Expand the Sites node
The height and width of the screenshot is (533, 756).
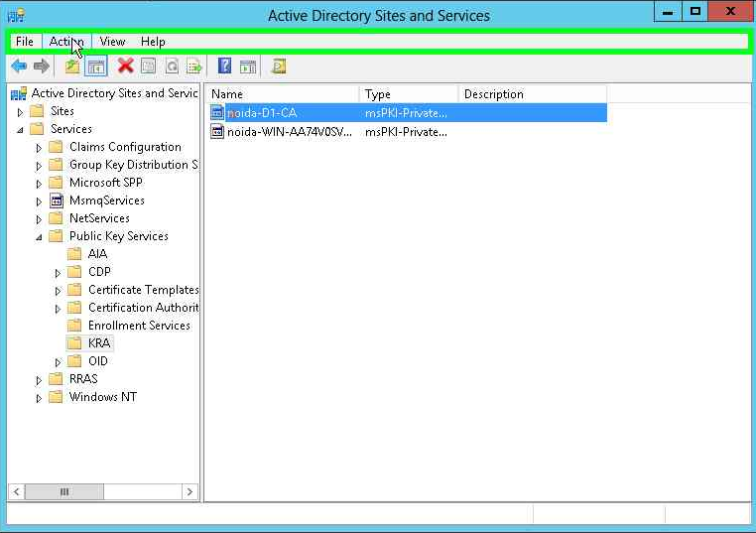(x=20, y=112)
